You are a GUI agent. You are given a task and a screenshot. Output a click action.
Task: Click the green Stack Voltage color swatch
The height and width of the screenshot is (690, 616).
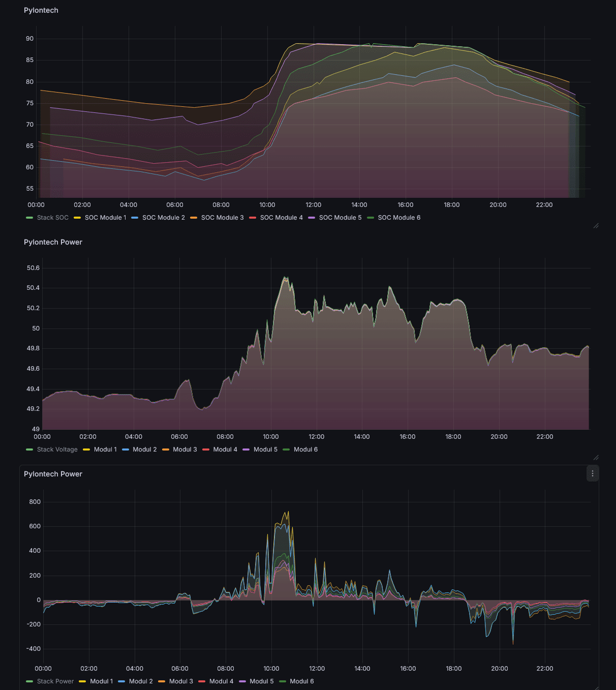point(29,449)
